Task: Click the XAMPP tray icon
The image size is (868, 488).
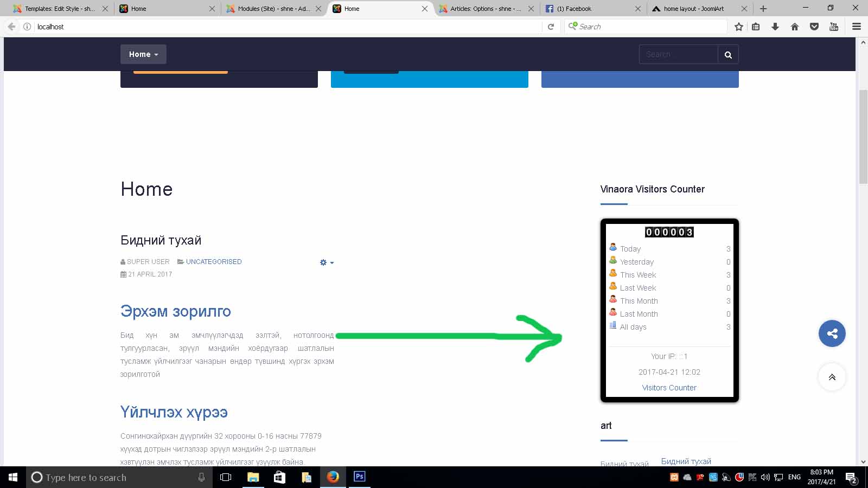Action: point(674,477)
